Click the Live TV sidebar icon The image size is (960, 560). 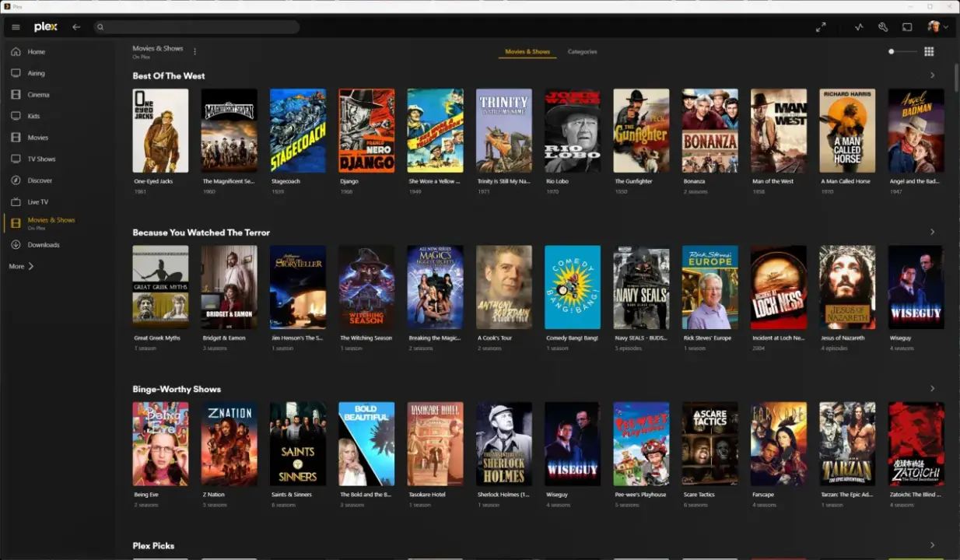point(16,201)
